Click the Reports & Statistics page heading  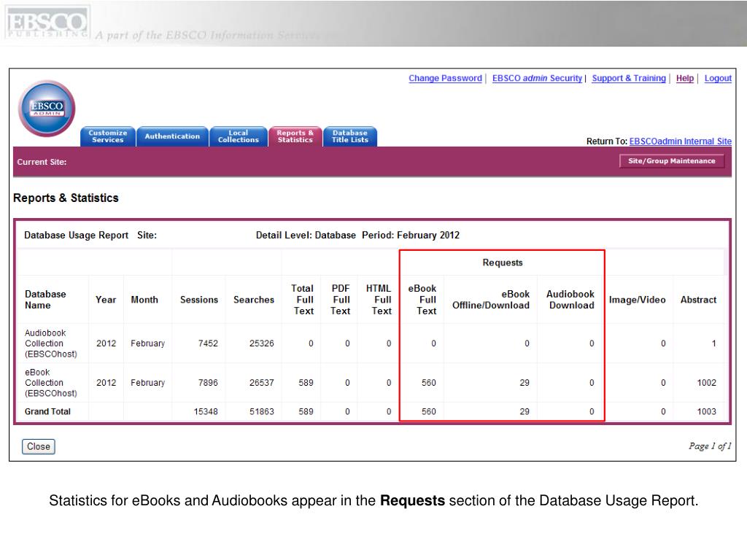(66, 198)
